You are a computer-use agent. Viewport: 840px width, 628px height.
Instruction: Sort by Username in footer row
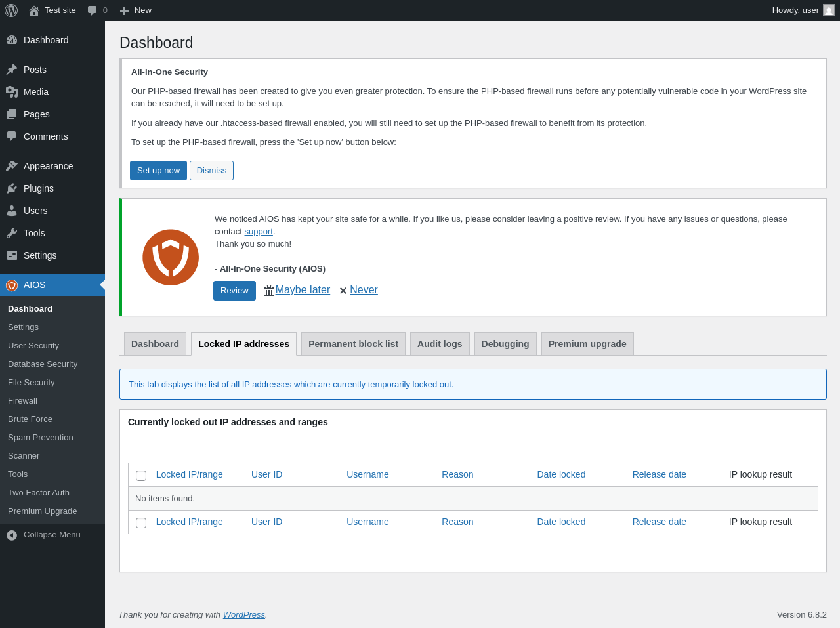click(367, 522)
